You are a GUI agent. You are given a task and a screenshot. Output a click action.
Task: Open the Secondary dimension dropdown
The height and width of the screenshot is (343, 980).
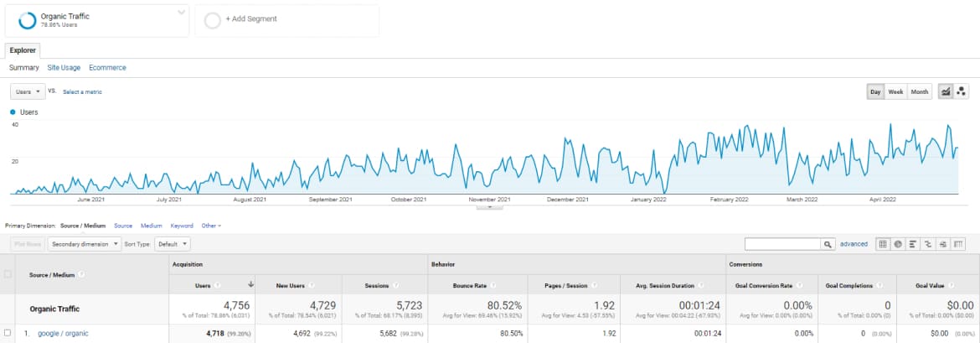84,244
